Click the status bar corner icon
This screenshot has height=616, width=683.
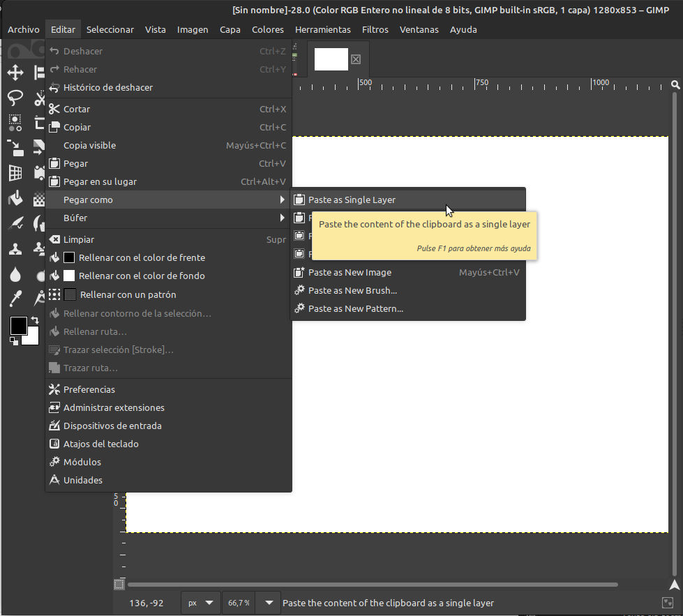668,603
